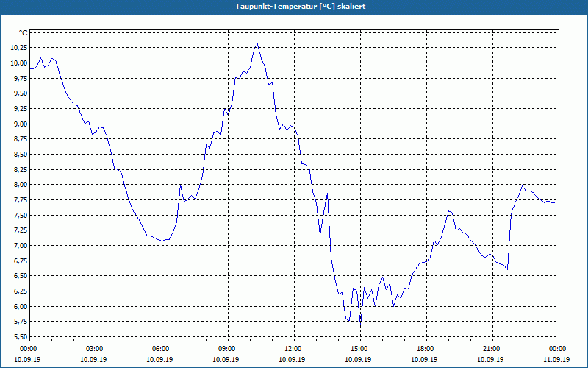
Task: Select the 9,25 y-axis label
Action: tap(21, 108)
